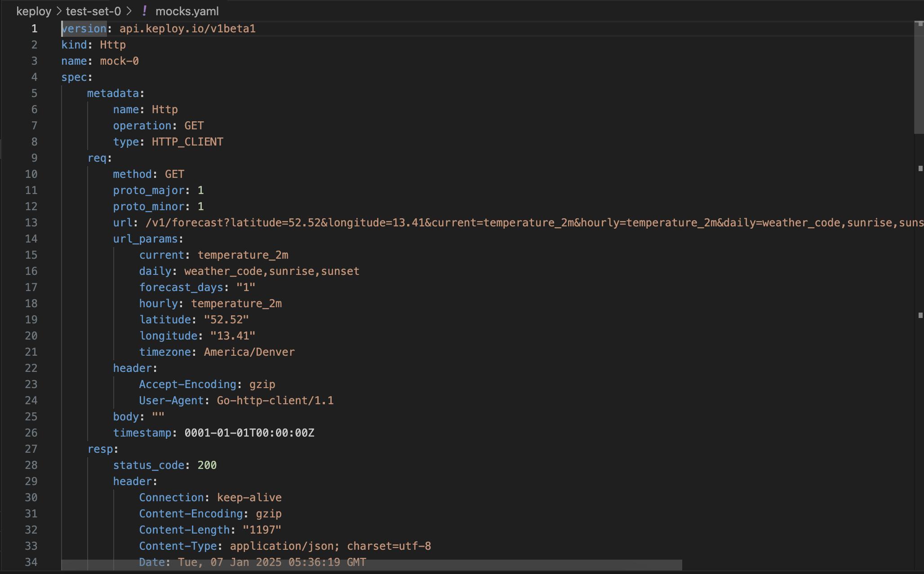Click the HTTP_CLIENT type value
The image size is (924, 574).
pos(187,142)
